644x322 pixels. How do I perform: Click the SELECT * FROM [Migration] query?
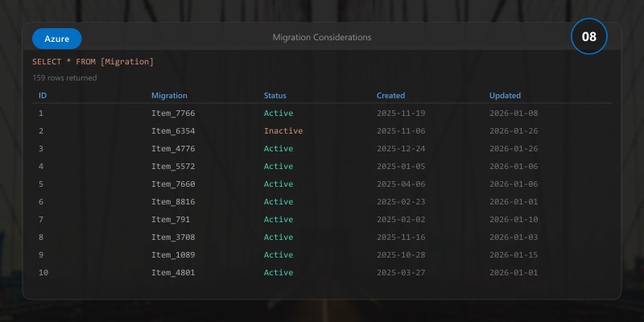(x=93, y=62)
